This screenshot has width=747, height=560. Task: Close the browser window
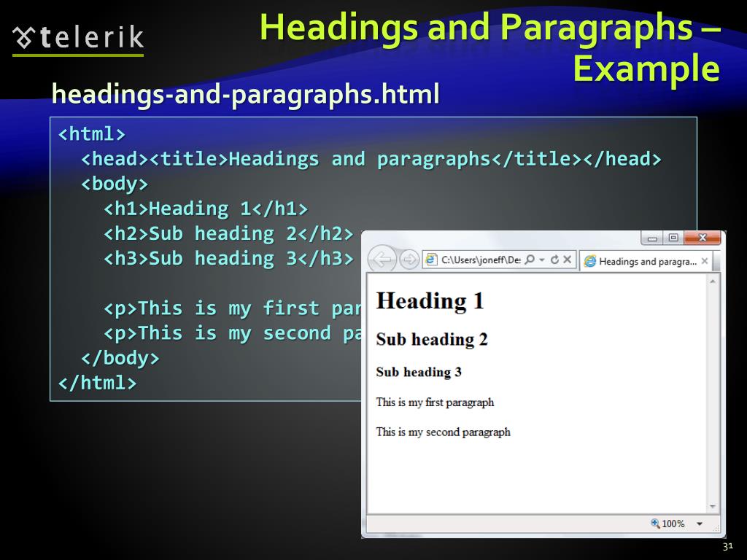[x=703, y=238]
